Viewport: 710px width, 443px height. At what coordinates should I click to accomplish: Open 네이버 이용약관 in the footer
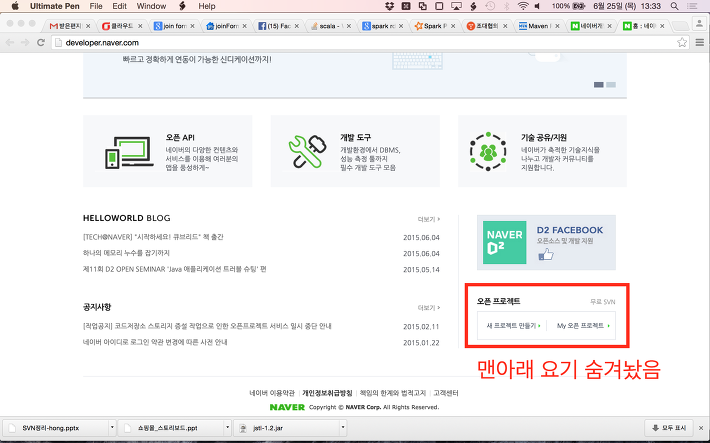pos(272,393)
